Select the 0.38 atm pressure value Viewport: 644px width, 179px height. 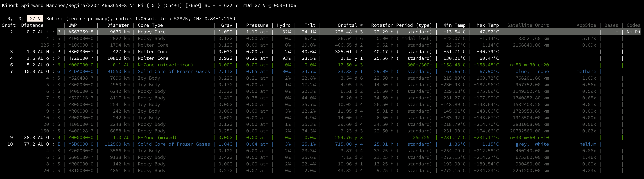point(257,98)
